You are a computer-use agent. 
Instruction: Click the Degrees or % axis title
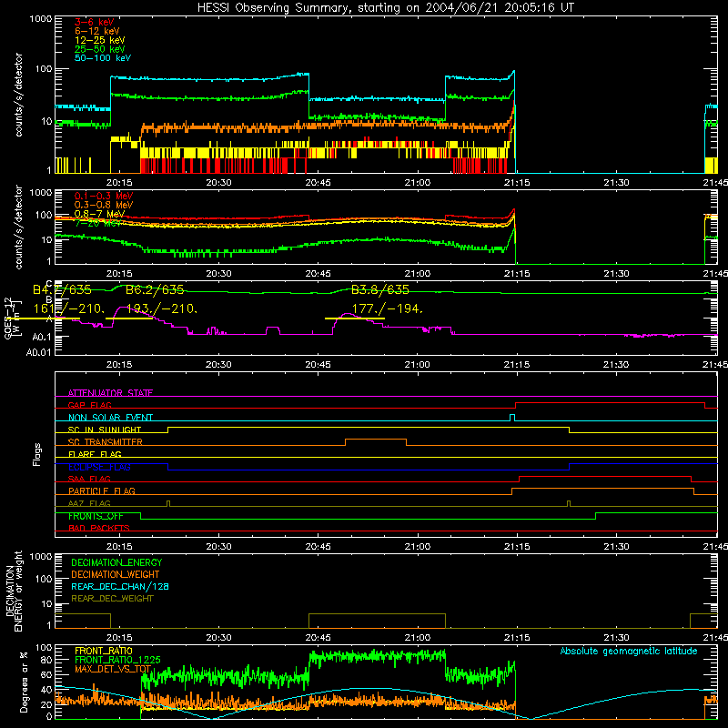point(24,682)
